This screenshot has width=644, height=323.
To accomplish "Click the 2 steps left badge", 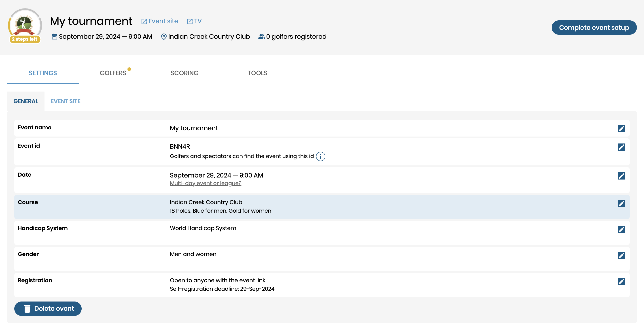I will tap(25, 39).
